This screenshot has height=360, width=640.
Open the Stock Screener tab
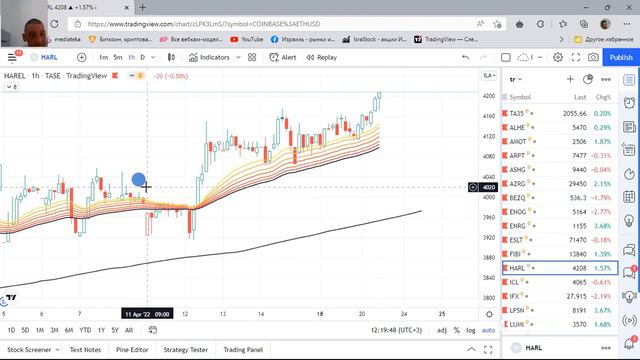(x=29, y=350)
